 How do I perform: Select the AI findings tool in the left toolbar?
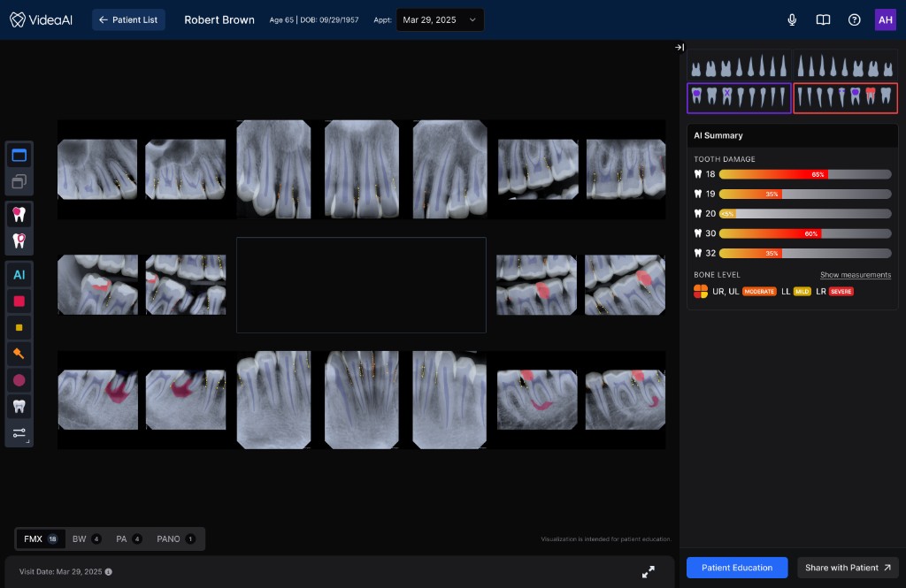(19, 275)
